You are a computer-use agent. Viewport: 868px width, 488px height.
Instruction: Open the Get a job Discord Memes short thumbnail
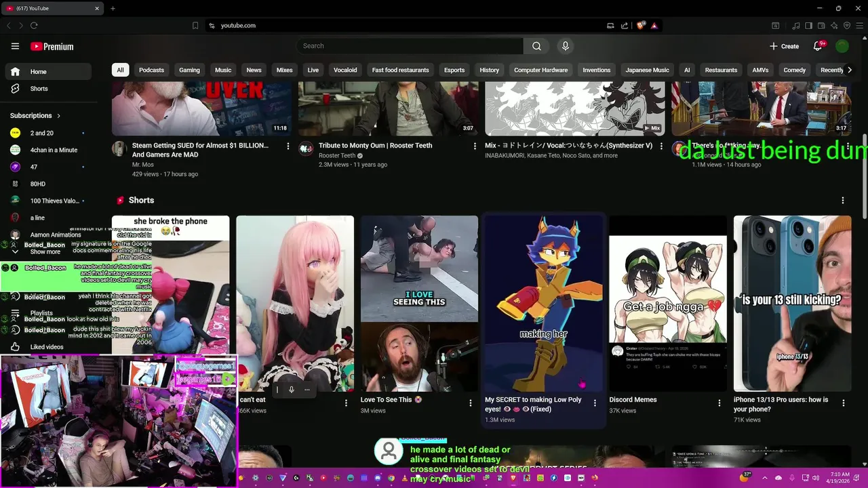[668, 304]
